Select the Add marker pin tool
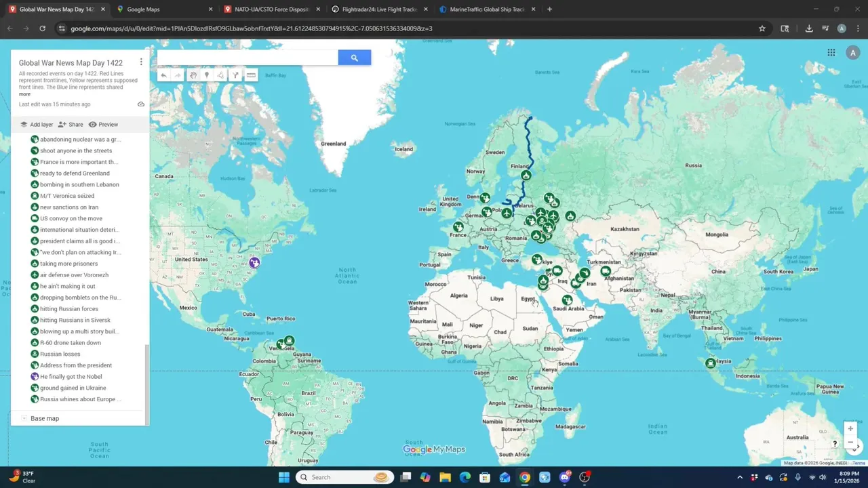The image size is (868, 488). pos(207,75)
